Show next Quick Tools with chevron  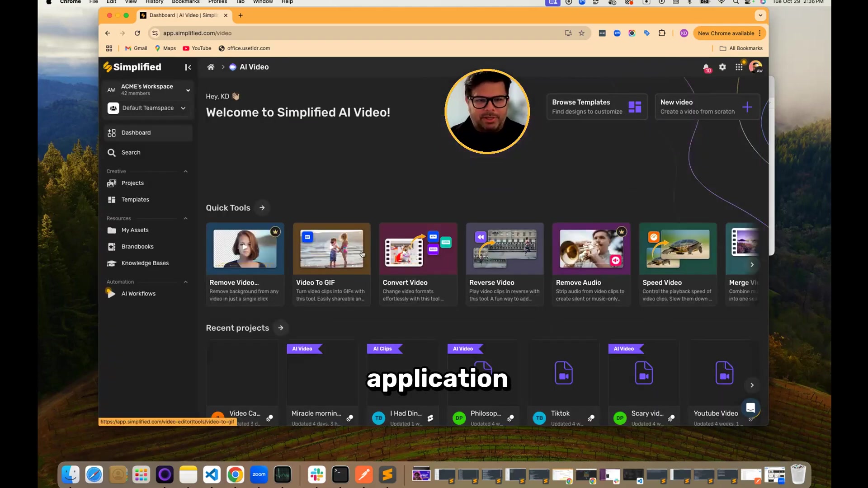pos(752,264)
